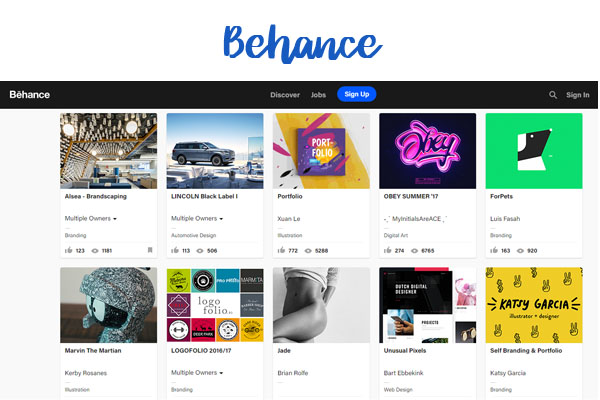Click views eye icon on LINCOLN card
The height and width of the screenshot is (400, 600).
[200, 251]
